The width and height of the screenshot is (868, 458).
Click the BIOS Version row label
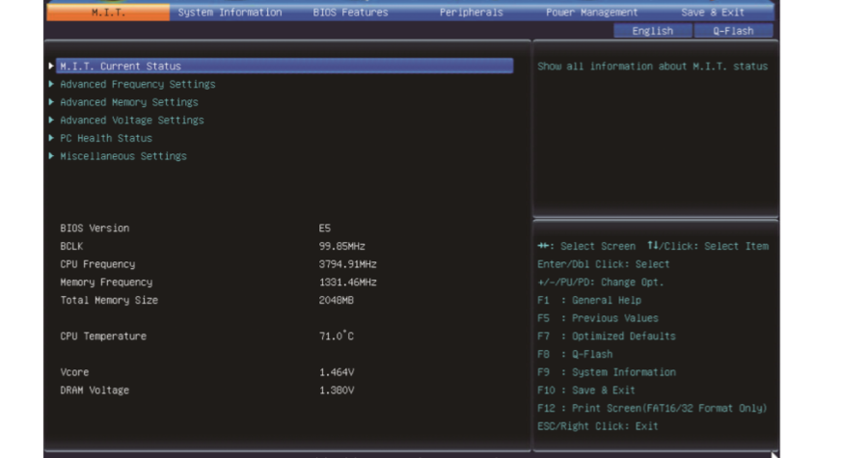click(x=95, y=229)
